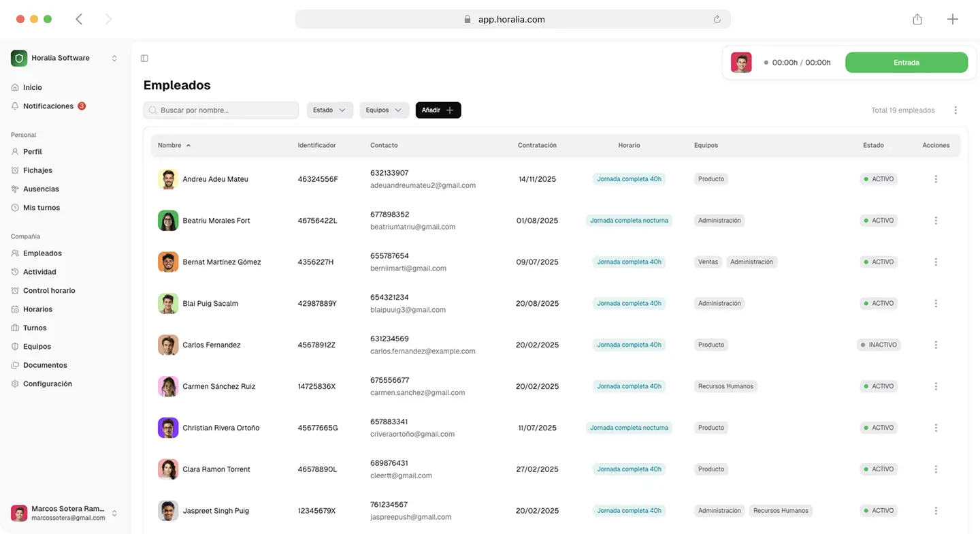
Task: Click the Buscar por nombre search field
Action: pos(221,110)
